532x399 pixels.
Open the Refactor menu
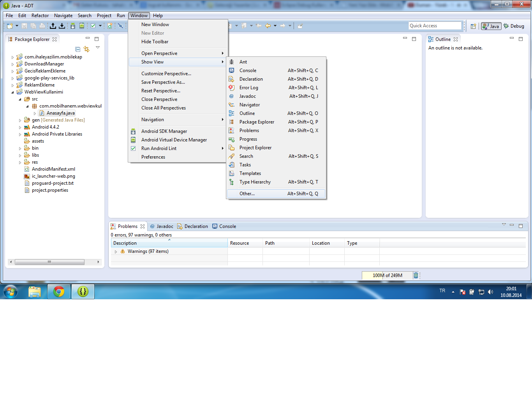(40, 16)
